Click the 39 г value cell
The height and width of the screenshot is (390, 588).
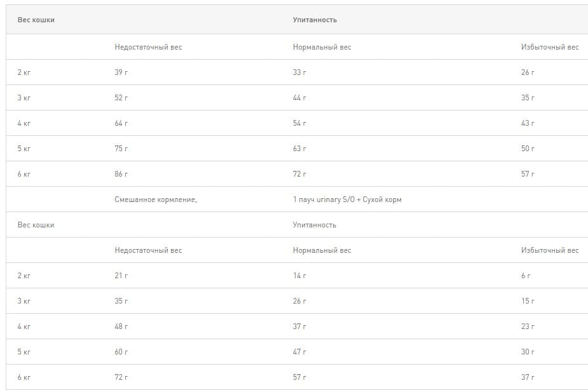(x=121, y=72)
